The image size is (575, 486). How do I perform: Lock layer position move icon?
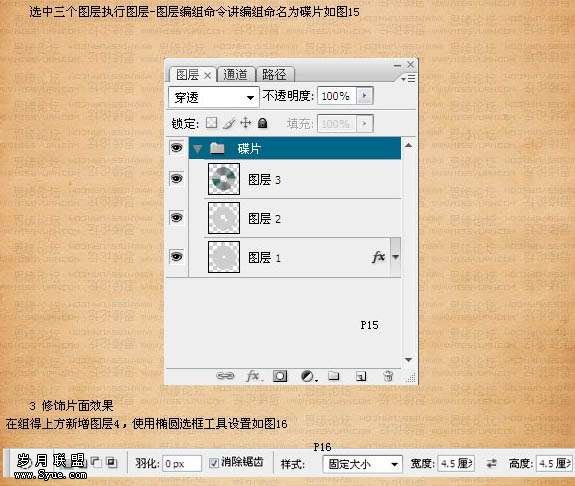click(x=245, y=123)
